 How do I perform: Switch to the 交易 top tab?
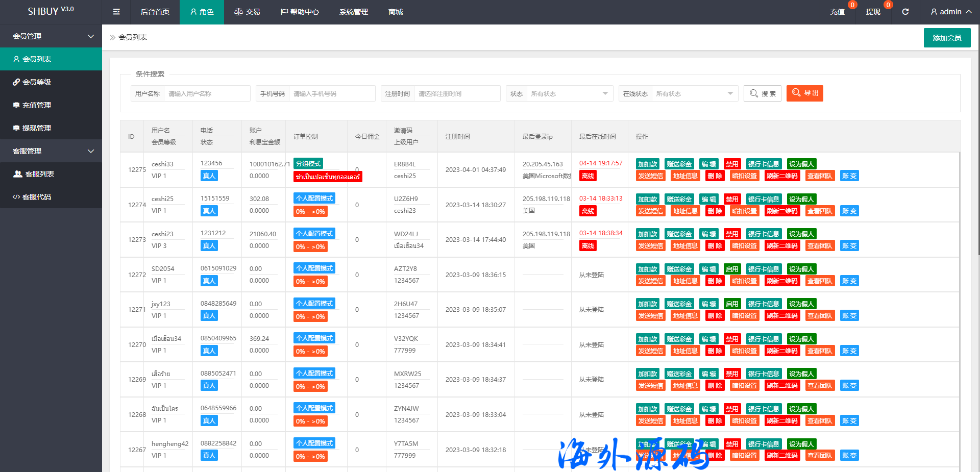pos(247,12)
